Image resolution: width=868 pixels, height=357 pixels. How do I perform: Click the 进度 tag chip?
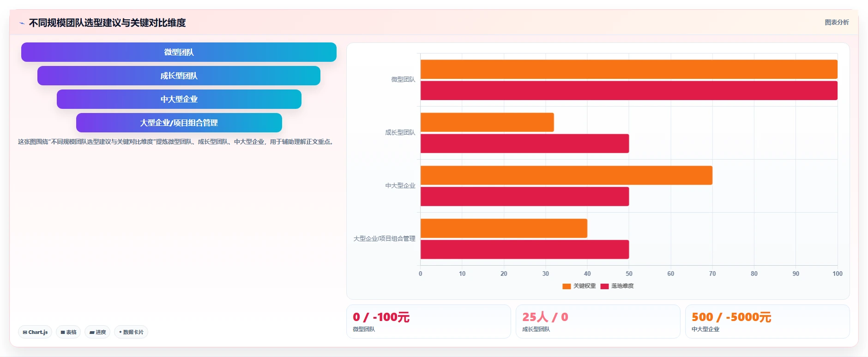[97, 332]
